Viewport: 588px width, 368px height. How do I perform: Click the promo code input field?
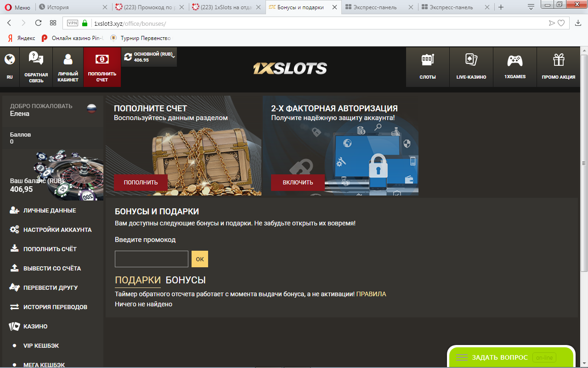(152, 259)
